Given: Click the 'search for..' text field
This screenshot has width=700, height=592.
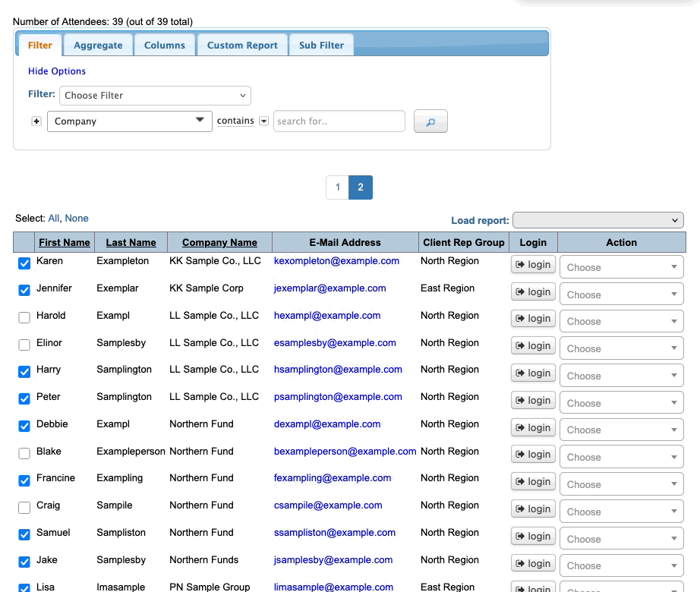Looking at the screenshot, I should coord(339,121).
